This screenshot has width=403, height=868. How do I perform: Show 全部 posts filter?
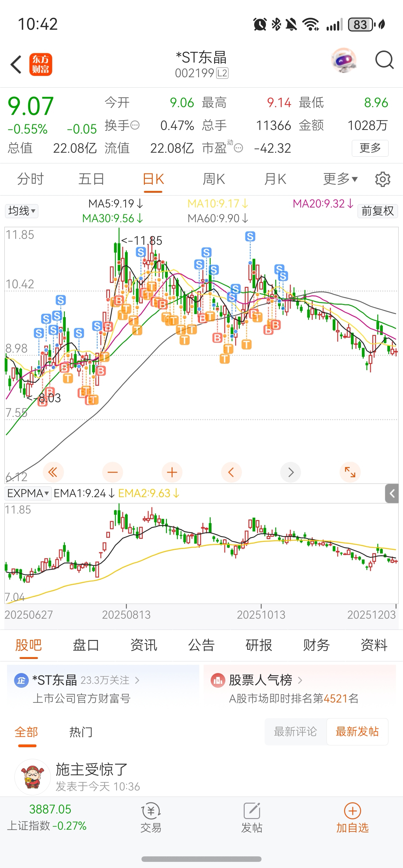click(27, 732)
